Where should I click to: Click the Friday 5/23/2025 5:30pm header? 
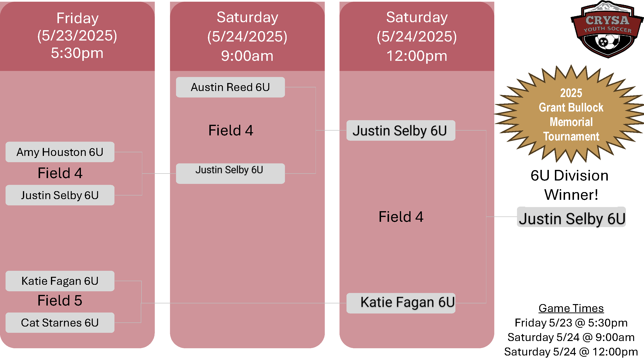tap(77, 36)
